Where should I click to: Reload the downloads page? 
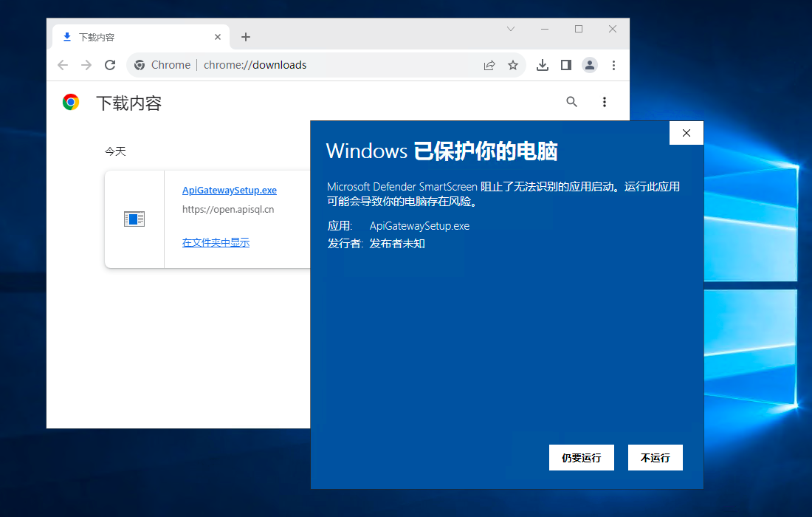pos(110,65)
